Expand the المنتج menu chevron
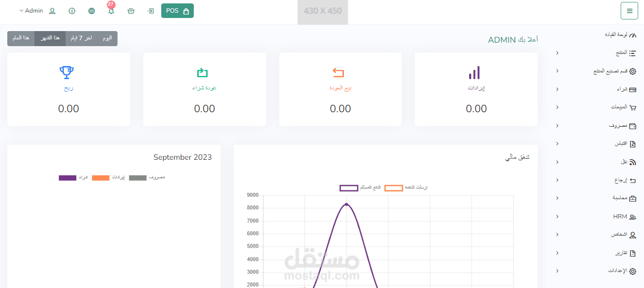This screenshot has height=288, width=644. coord(557,53)
